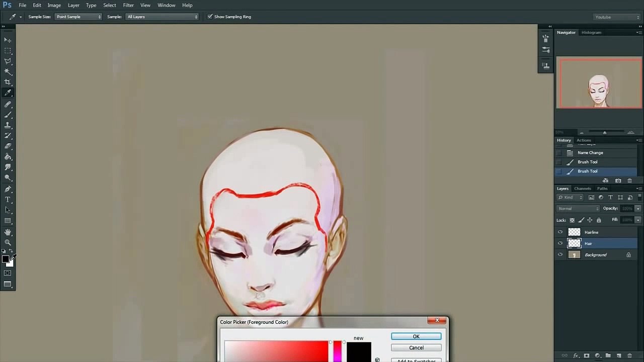Select the Horizontal Type tool
644x362 pixels.
pos(8,200)
